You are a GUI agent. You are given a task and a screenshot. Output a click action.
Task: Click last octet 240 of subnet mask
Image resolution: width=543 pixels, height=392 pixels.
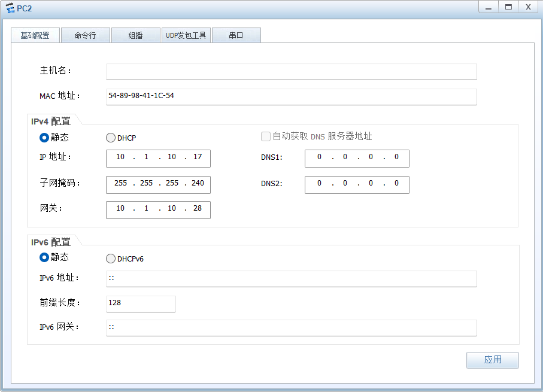click(198, 183)
